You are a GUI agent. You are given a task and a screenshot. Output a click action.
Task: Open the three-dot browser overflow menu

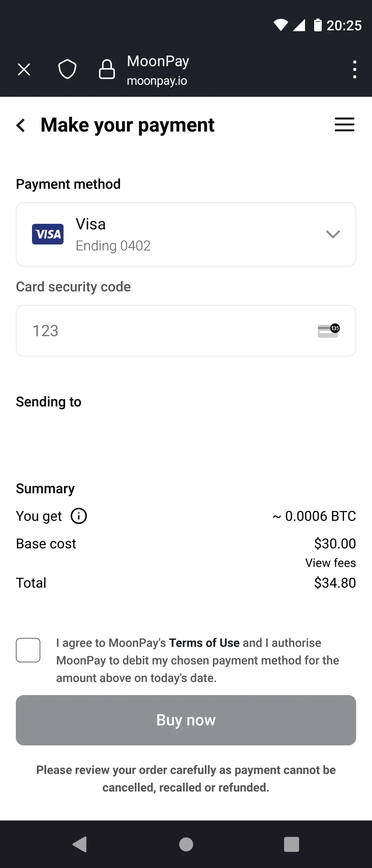(354, 70)
